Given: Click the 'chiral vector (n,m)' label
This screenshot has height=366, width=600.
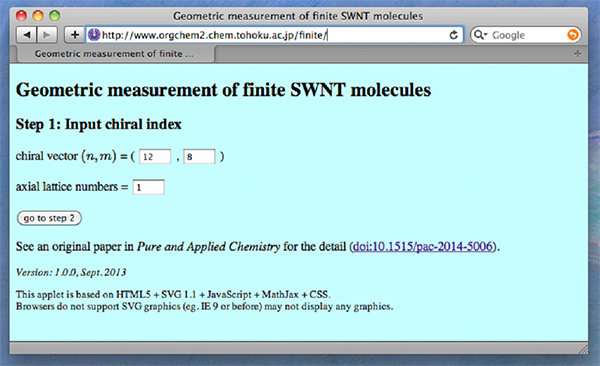Looking at the screenshot, I should coord(66,156).
